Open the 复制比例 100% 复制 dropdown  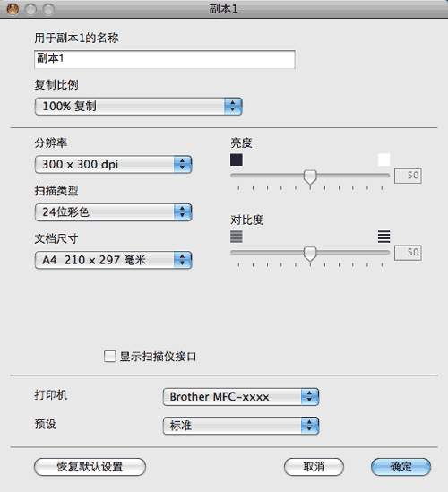click(138, 107)
